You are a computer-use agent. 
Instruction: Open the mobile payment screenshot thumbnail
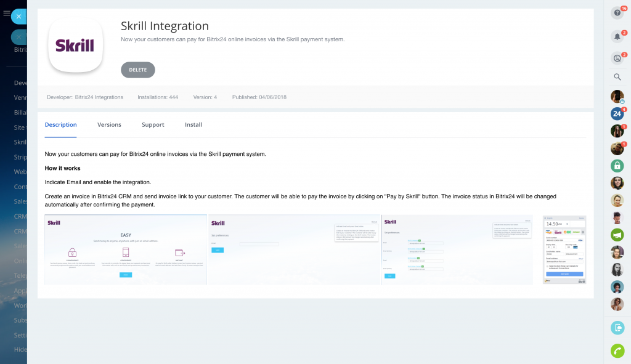[x=564, y=249]
